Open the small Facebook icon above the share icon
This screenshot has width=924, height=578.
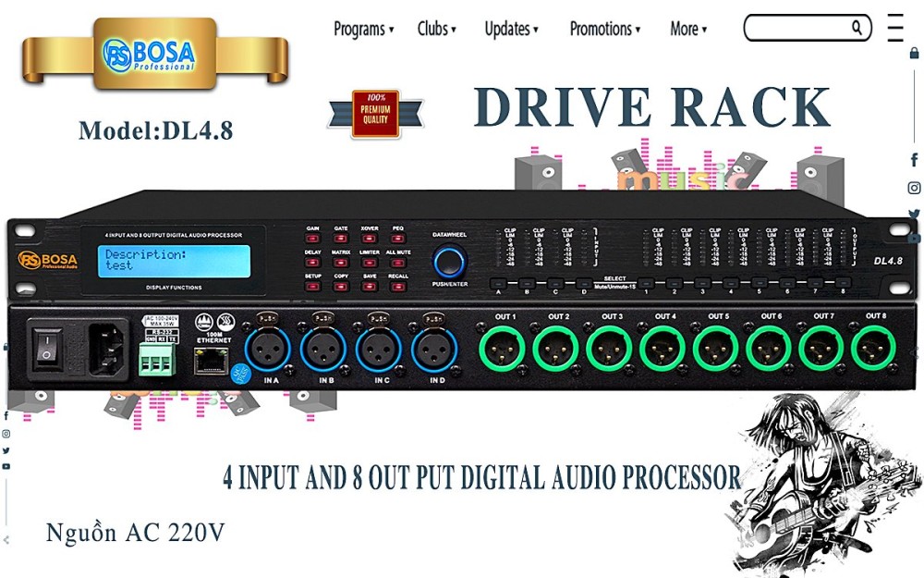tap(6, 416)
